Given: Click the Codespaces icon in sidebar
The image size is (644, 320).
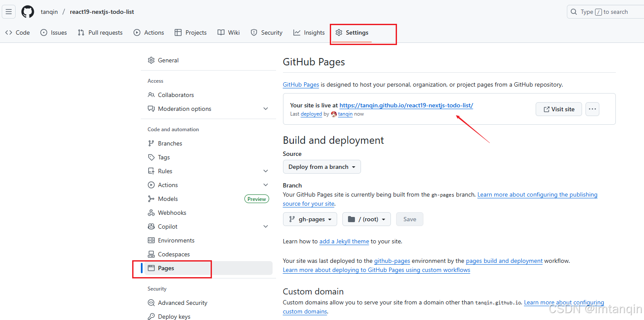Looking at the screenshot, I should (x=151, y=254).
